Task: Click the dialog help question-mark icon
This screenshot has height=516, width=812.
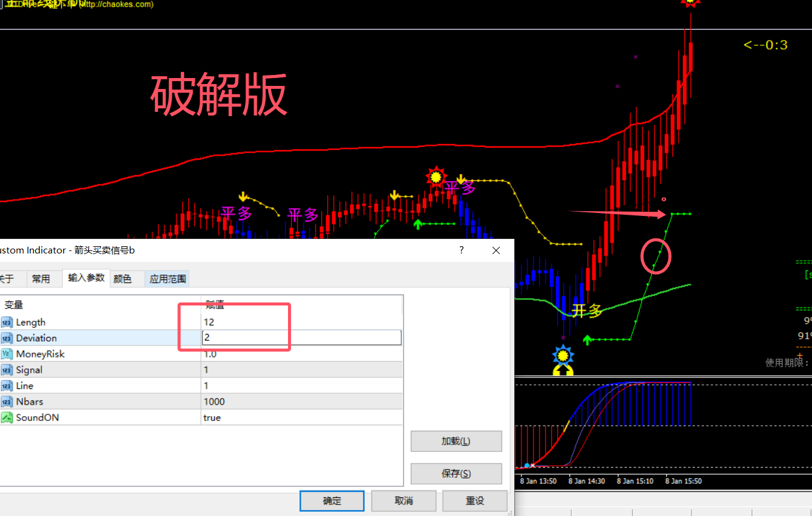Action: click(461, 250)
